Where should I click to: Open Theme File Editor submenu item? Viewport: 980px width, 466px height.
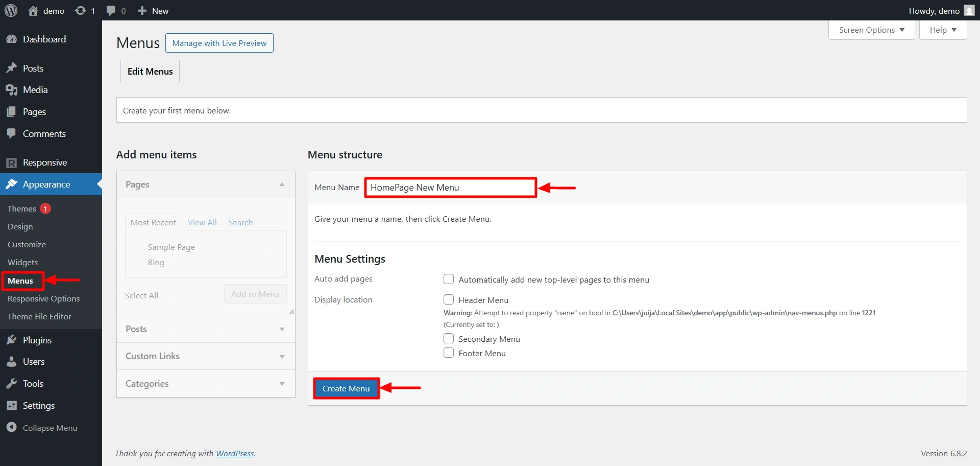click(x=39, y=316)
